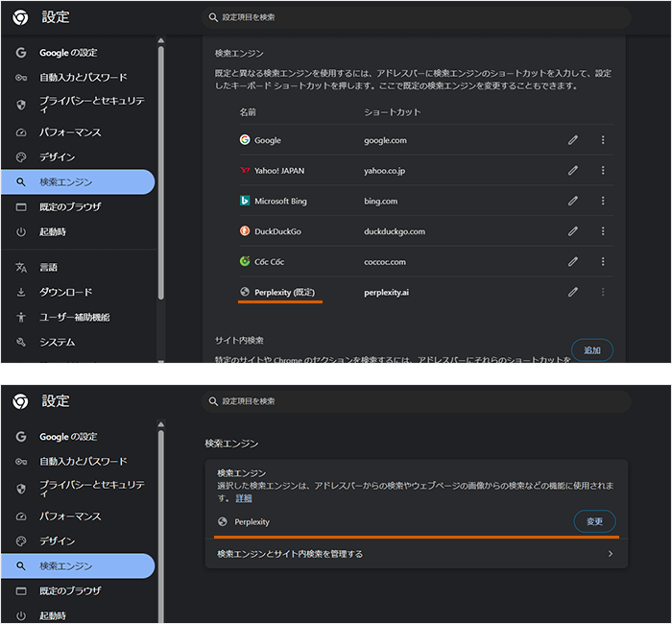This screenshot has height=624, width=672.
Task: Edit the Google search engine entry
Action: [x=573, y=140]
